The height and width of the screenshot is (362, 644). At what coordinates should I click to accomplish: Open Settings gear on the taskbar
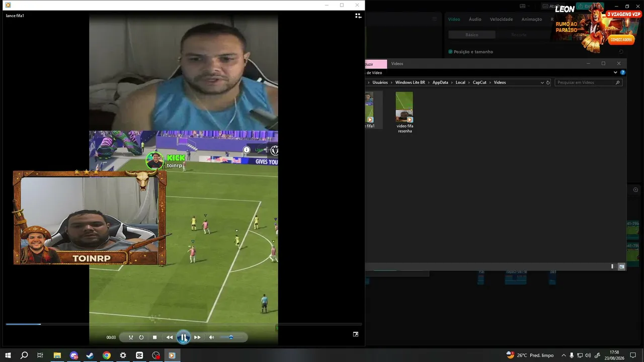pyautogui.click(x=123, y=355)
